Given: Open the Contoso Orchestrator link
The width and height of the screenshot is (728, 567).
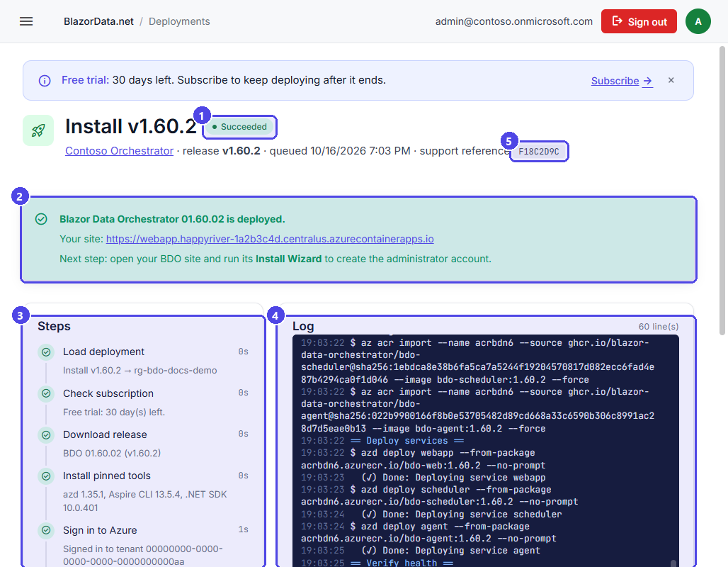Looking at the screenshot, I should 119,151.
